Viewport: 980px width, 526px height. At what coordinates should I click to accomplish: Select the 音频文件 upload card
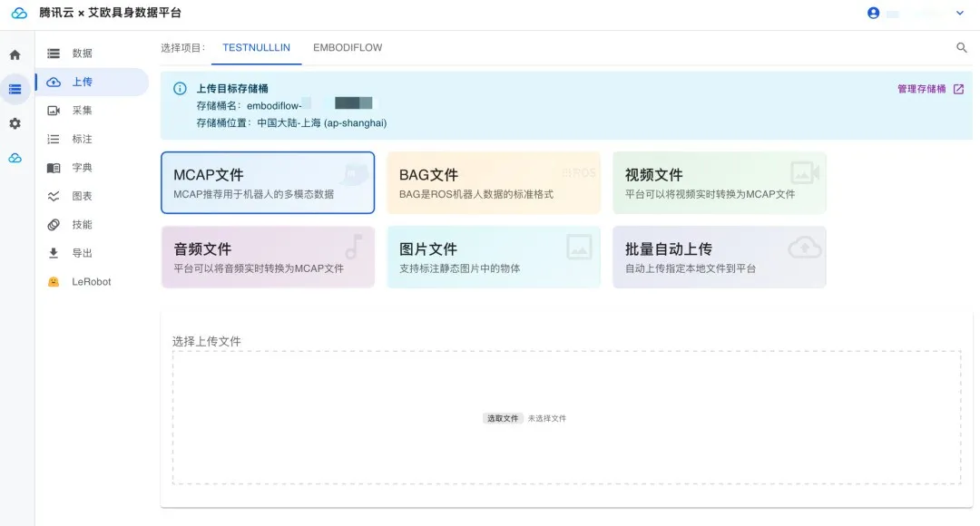pos(268,257)
